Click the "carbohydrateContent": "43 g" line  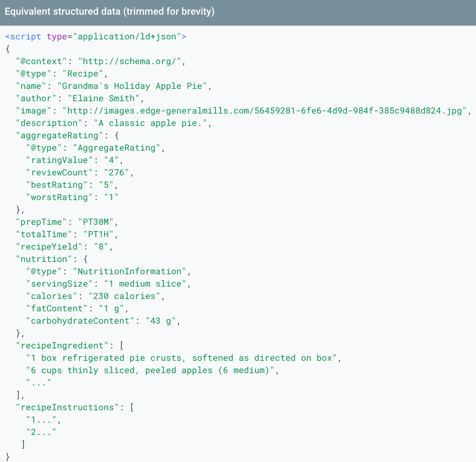pos(103,321)
